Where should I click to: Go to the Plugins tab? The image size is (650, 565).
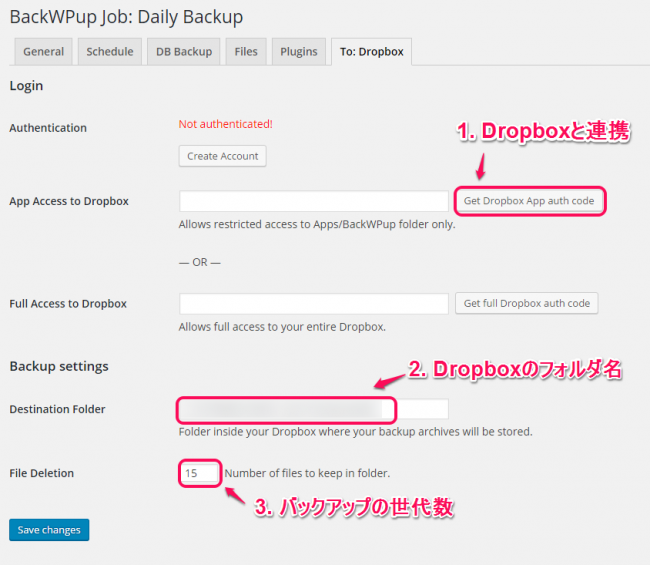coord(298,52)
